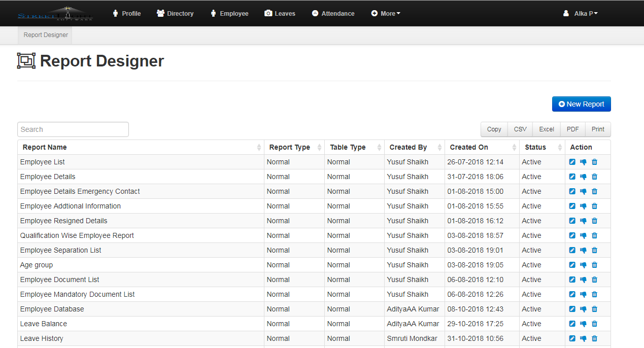Delete the Employee Document List report
Screen dimensions: 644x348
(594, 280)
